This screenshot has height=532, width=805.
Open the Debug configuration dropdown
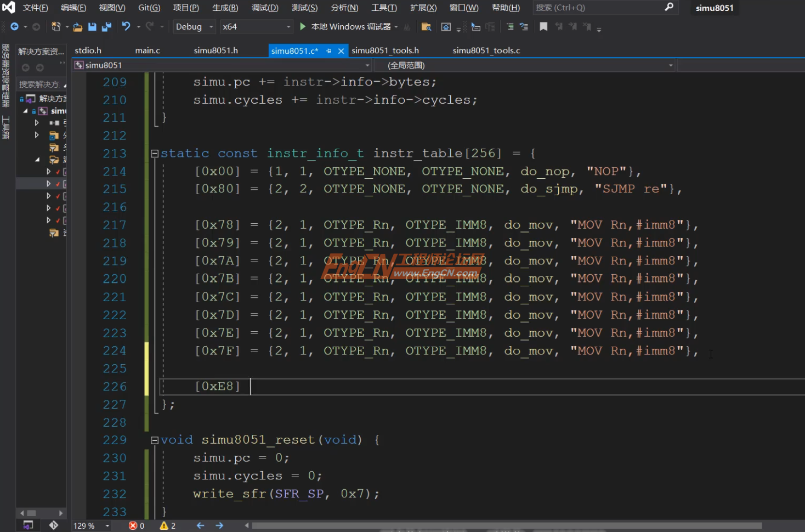pos(194,26)
